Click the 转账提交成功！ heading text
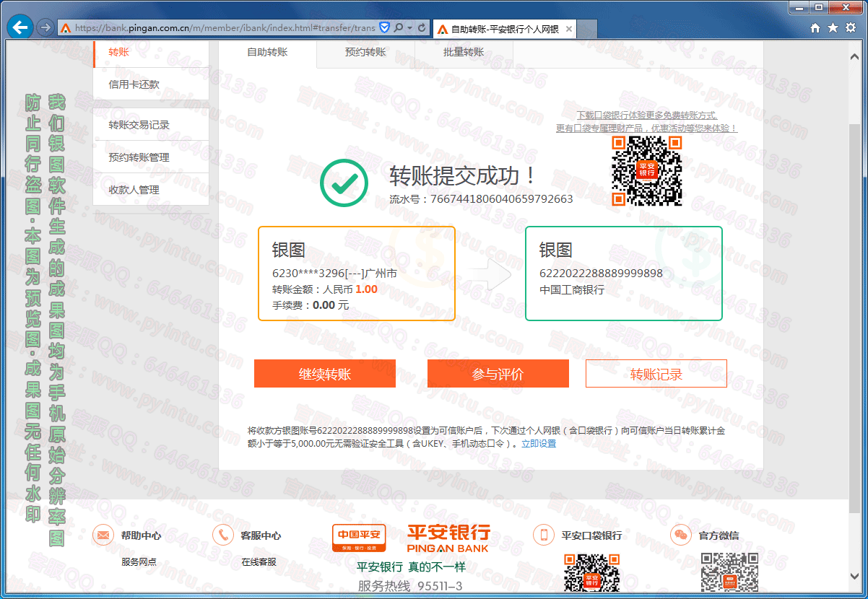The width and height of the screenshot is (868, 599). [464, 175]
